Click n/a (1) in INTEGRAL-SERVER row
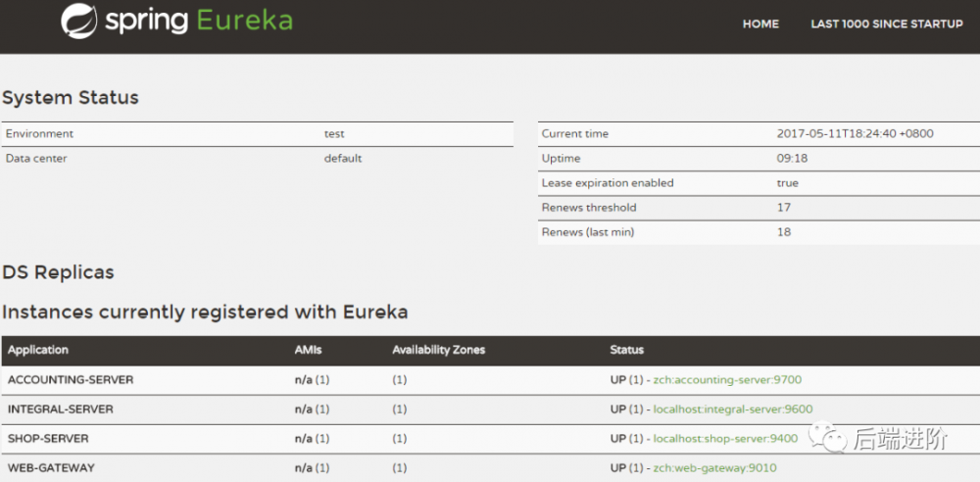The image size is (980, 482). [312, 410]
